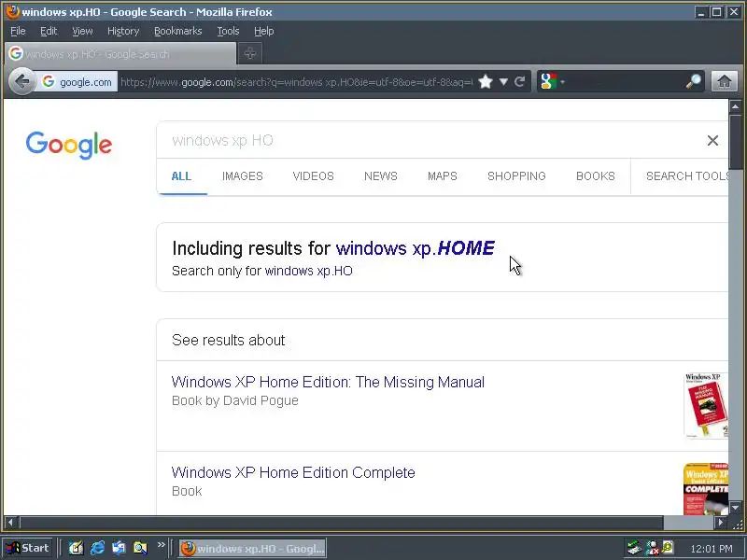
Task: Switch to the MAPS tab
Action: (443, 176)
